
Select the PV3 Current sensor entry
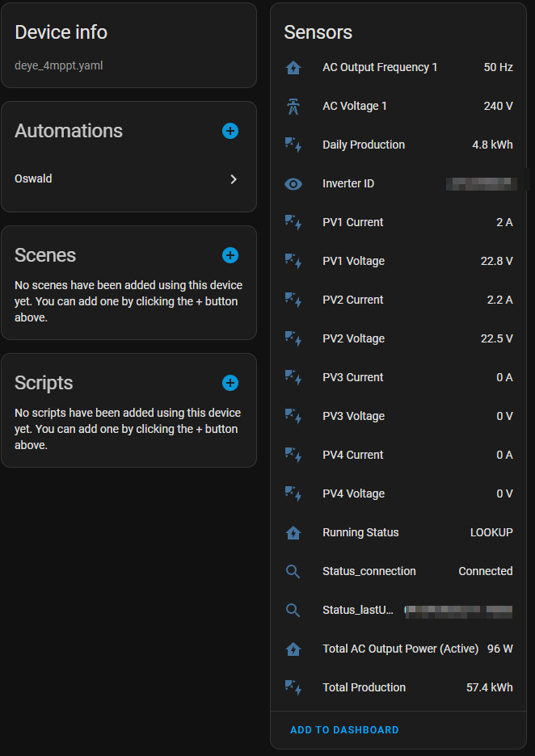pos(353,377)
